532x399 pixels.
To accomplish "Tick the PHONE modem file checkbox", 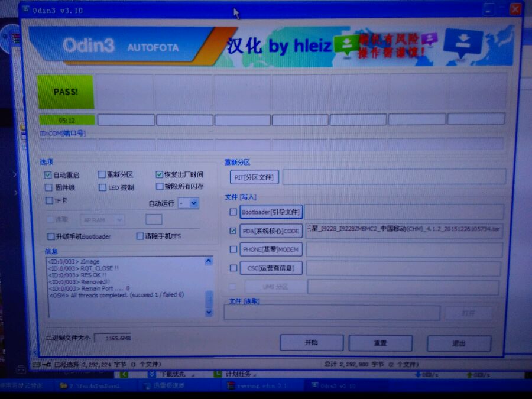I will 233,249.
